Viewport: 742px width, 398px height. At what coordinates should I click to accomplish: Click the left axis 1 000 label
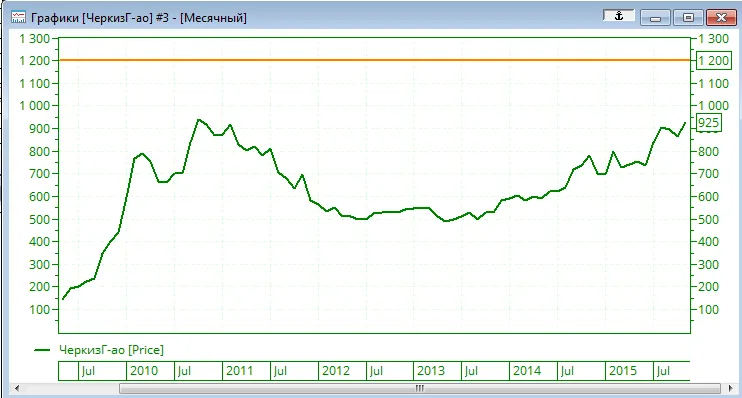pyautogui.click(x=35, y=106)
